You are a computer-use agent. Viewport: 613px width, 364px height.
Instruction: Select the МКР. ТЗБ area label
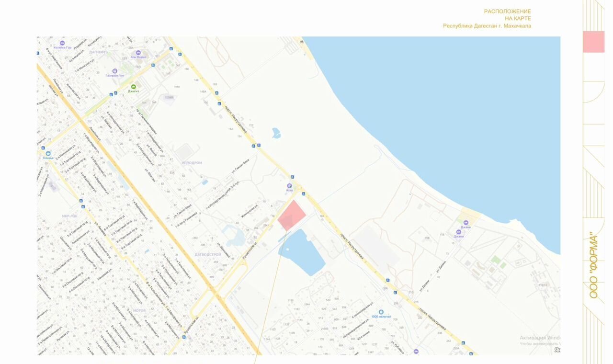point(69,216)
